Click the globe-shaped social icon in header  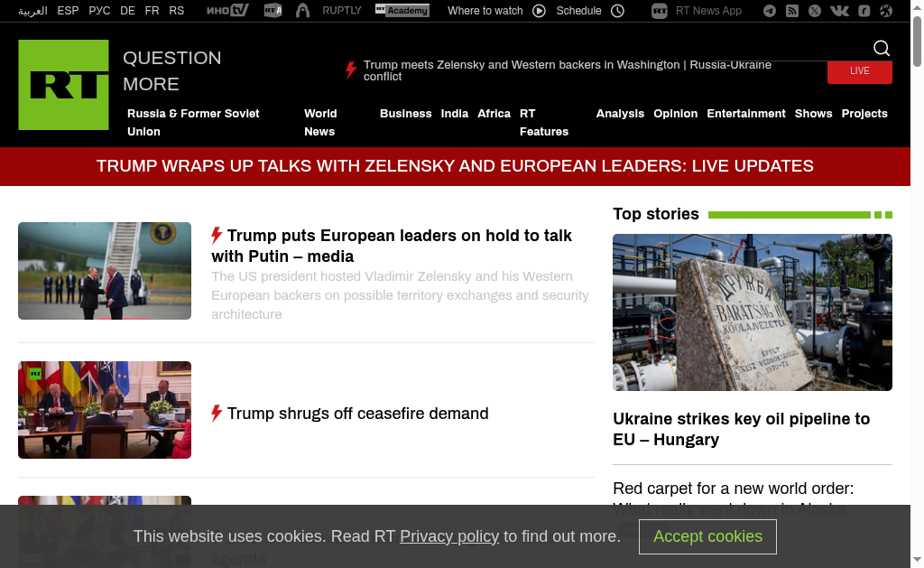(x=886, y=11)
